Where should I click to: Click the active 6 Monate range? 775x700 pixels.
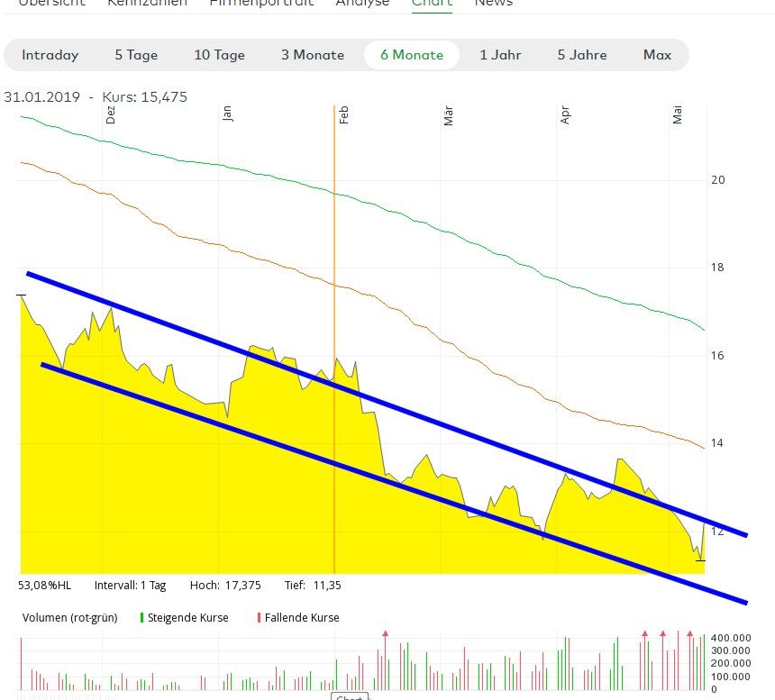coord(411,55)
